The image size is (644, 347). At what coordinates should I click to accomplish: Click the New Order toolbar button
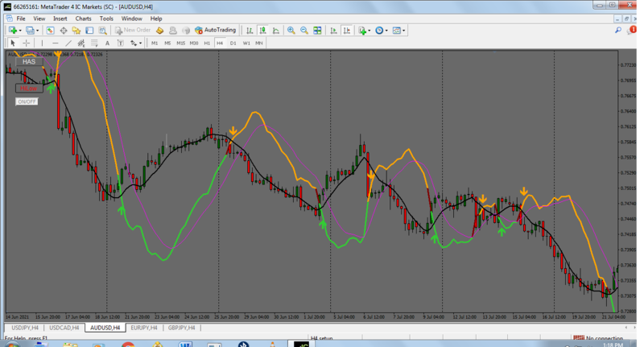click(133, 31)
